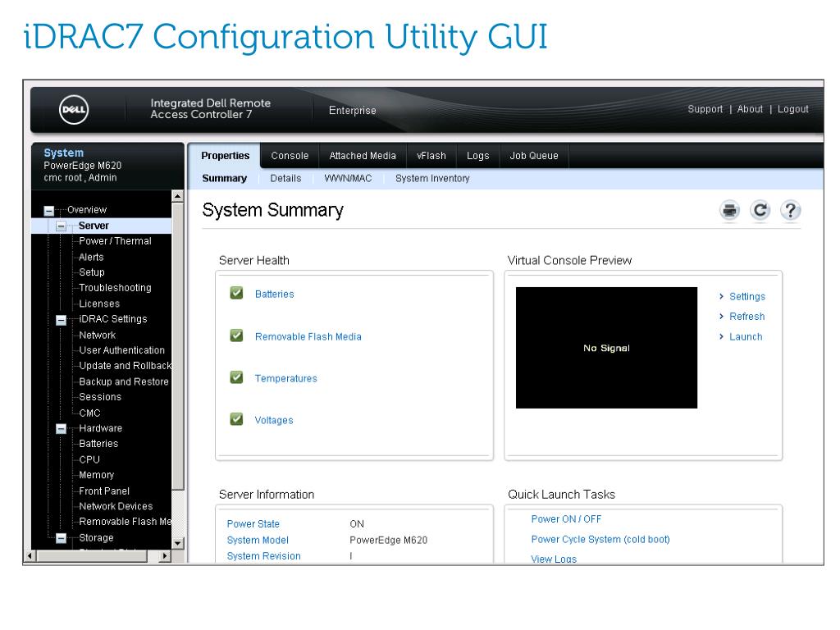The width and height of the screenshot is (840, 630).
Task: Click the Logout link
Action: 793,109
